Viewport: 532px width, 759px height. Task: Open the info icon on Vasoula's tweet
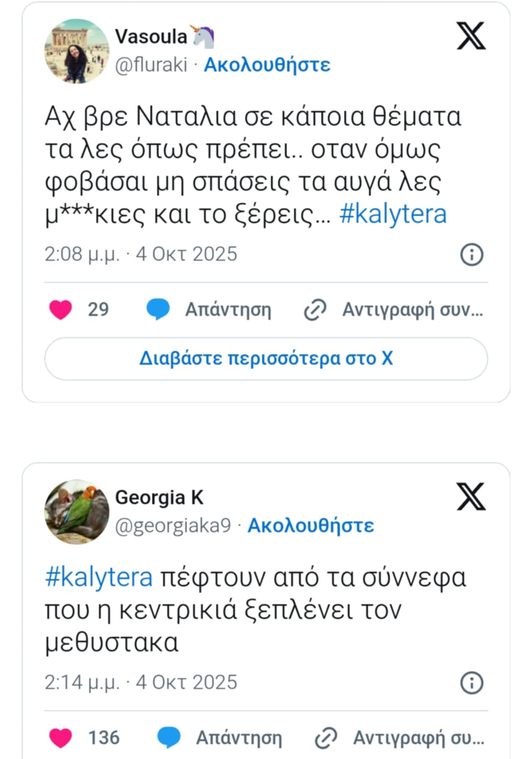471,255
